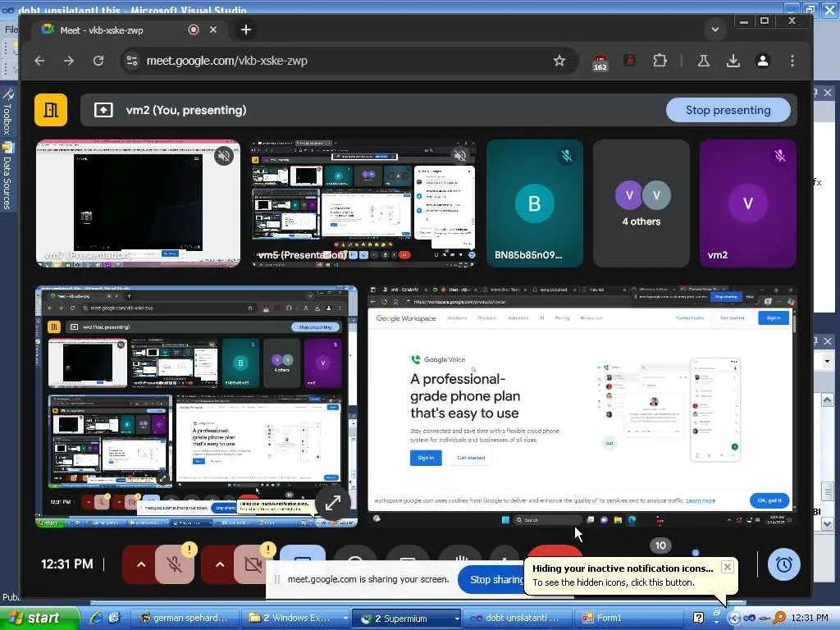
Task: Close the hidden icons notification balloon
Action: point(727,567)
